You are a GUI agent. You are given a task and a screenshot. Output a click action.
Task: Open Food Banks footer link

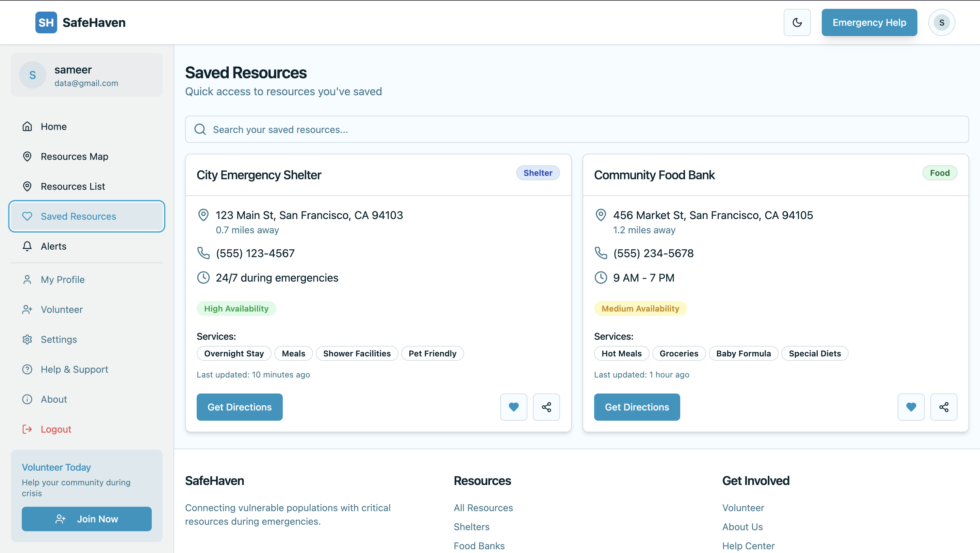click(x=479, y=546)
